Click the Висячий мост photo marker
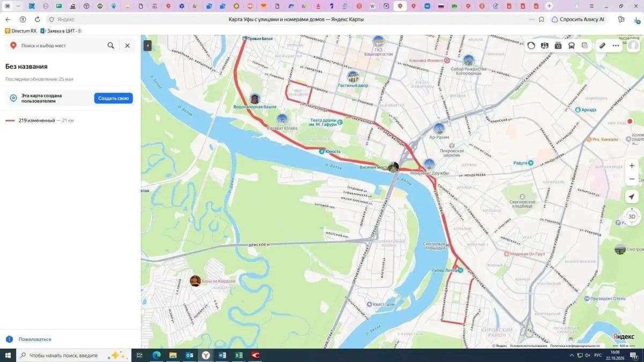 tap(393, 167)
